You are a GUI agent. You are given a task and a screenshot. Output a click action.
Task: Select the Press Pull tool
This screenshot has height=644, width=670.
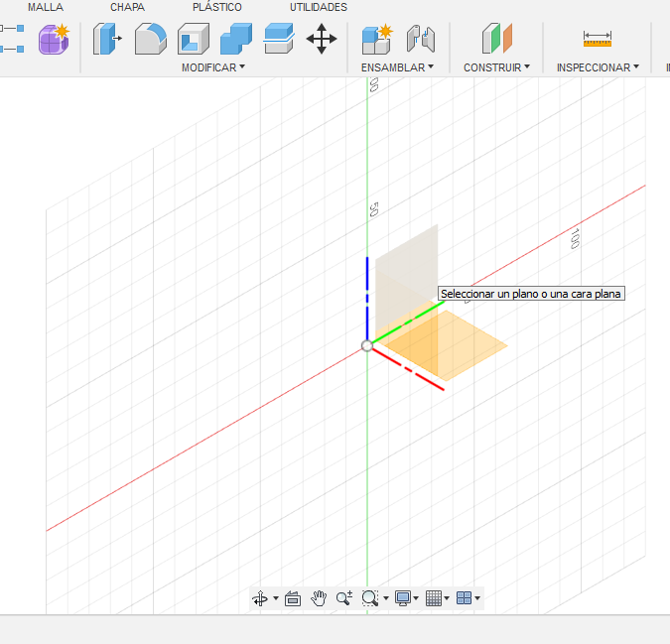107,39
